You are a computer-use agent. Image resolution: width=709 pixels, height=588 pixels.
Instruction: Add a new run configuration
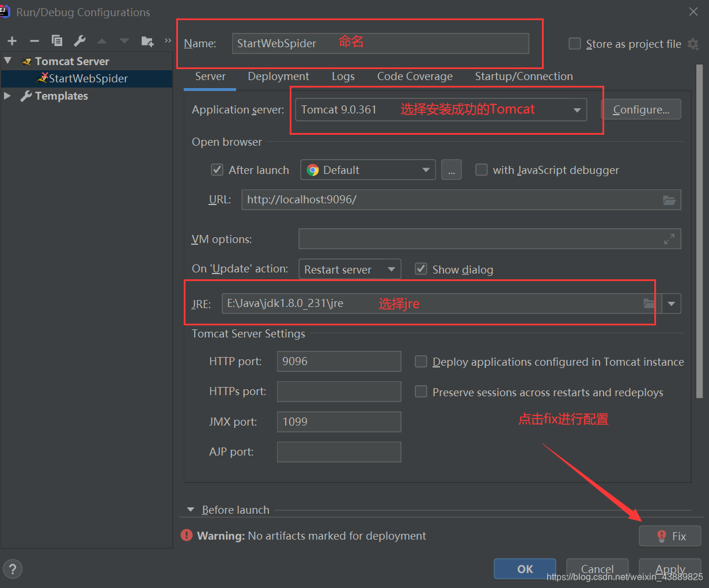(x=12, y=41)
